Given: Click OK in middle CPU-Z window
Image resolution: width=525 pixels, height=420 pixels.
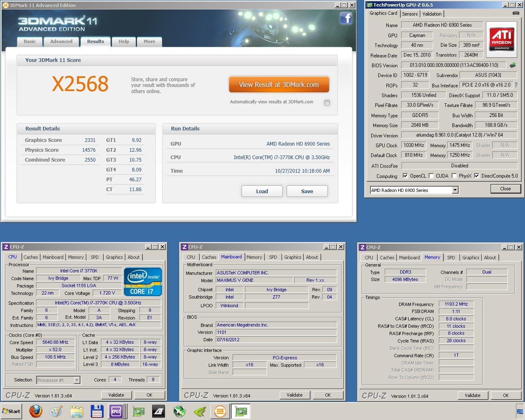Looking at the screenshot, I should tap(328, 395).
